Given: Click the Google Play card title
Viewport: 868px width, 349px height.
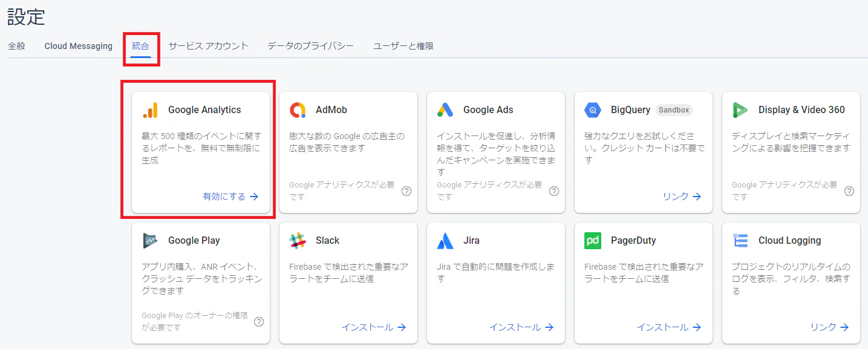Looking at the screenshot, I should (x=194, y=241).
